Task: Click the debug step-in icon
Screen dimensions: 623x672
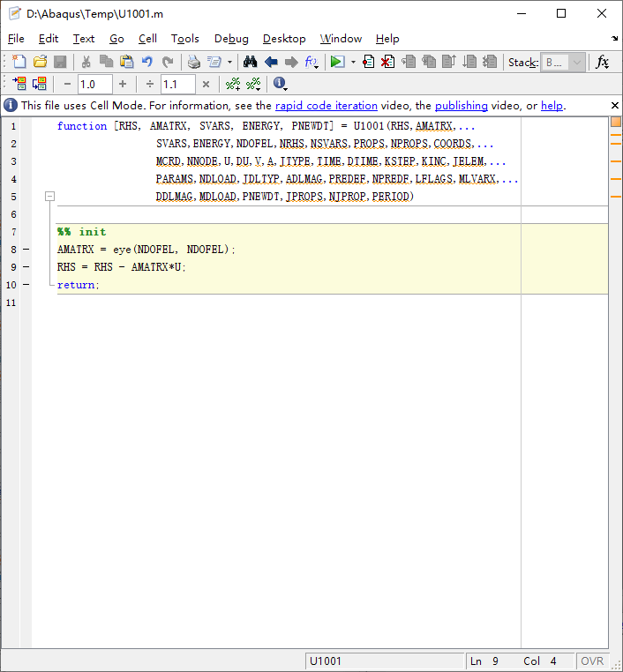Action: click(x=429, y=62)
